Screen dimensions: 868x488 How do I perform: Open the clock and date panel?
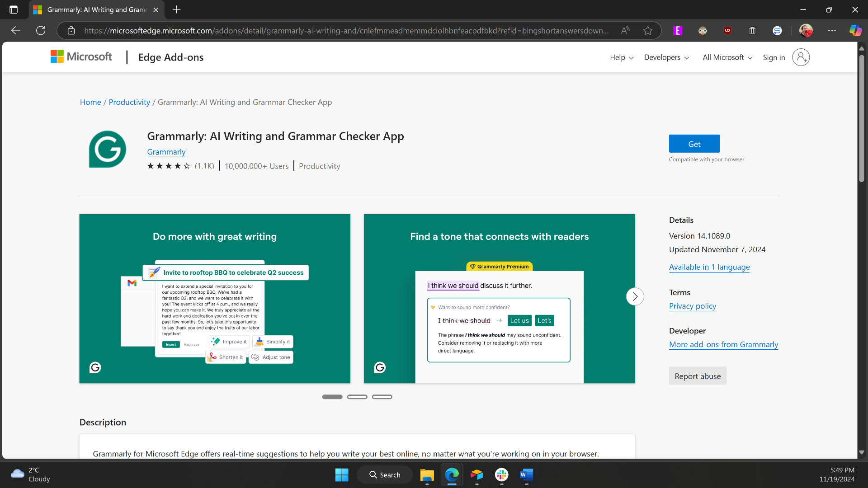point(837,475)
